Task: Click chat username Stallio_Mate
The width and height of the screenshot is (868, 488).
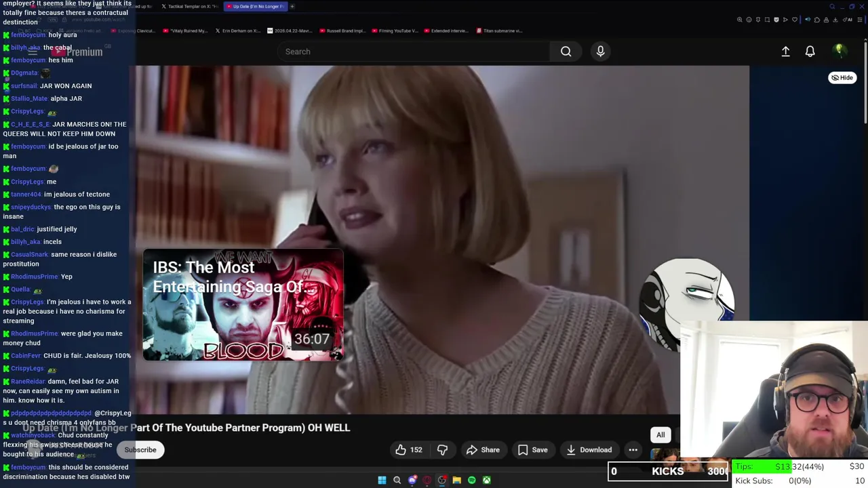Action: click(x=29, y=99)
